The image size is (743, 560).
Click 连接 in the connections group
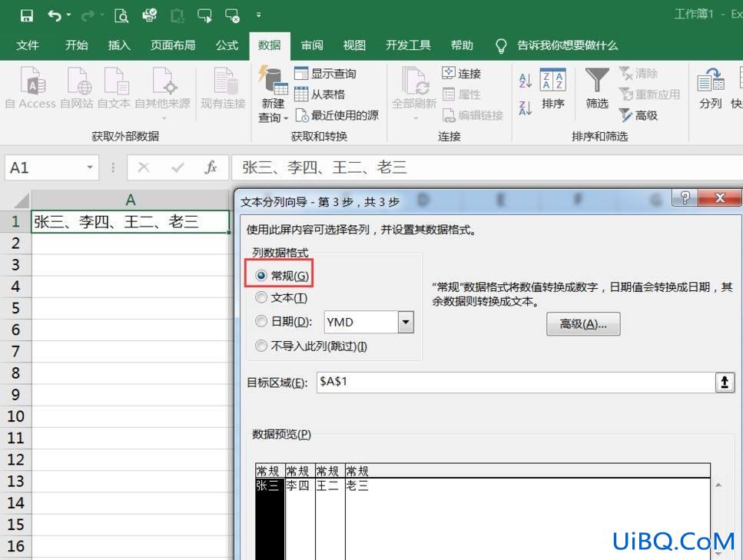462,74
